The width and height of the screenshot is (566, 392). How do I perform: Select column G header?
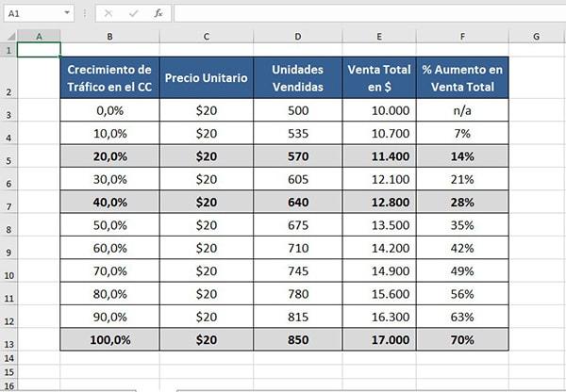(x=535, y=36)
